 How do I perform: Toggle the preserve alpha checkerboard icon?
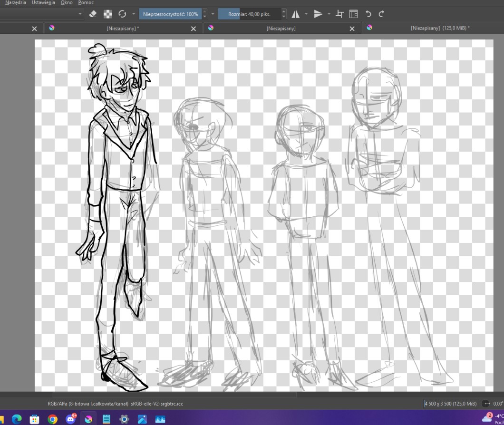pyautogui.click(x=108, y=14)
